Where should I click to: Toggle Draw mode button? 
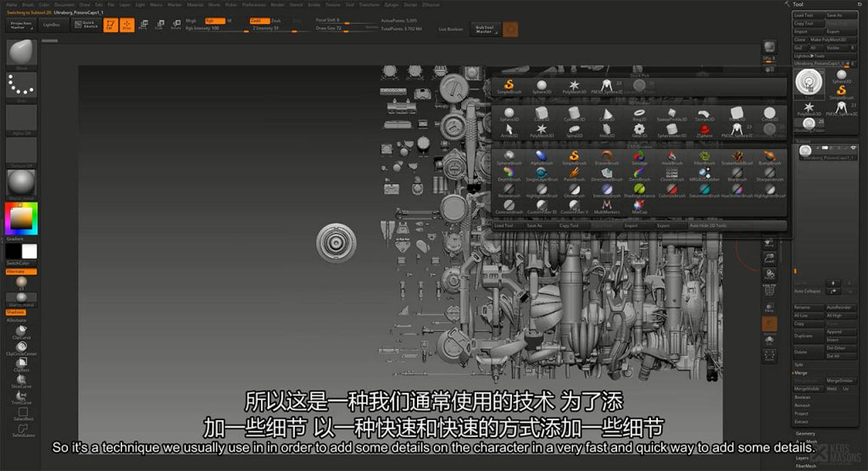click(127, 25)
